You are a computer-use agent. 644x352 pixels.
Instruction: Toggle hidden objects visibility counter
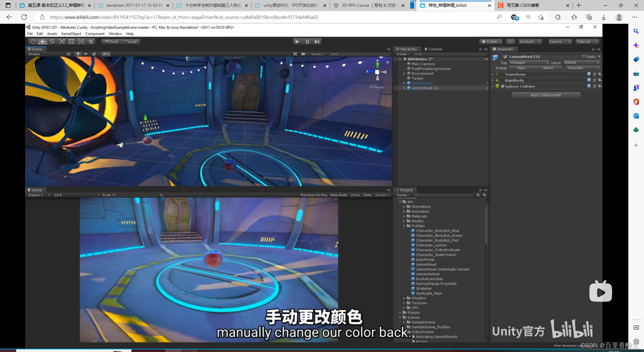(106, 54)
